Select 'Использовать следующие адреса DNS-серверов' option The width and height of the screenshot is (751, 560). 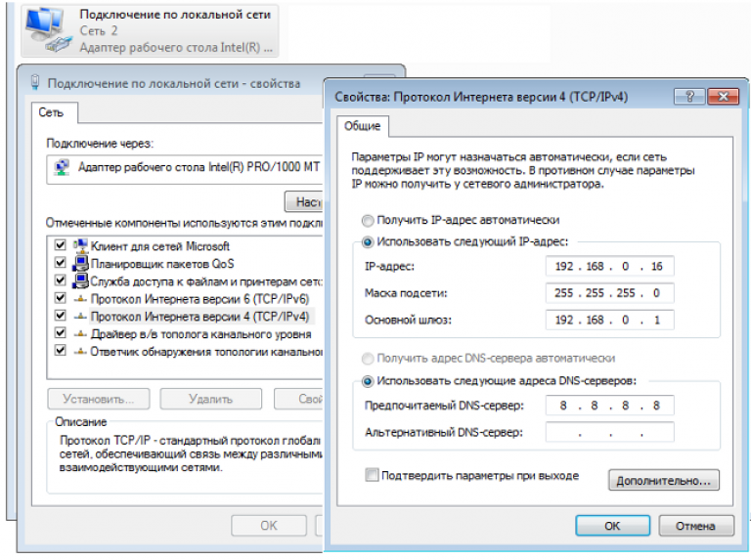(368, 381)
